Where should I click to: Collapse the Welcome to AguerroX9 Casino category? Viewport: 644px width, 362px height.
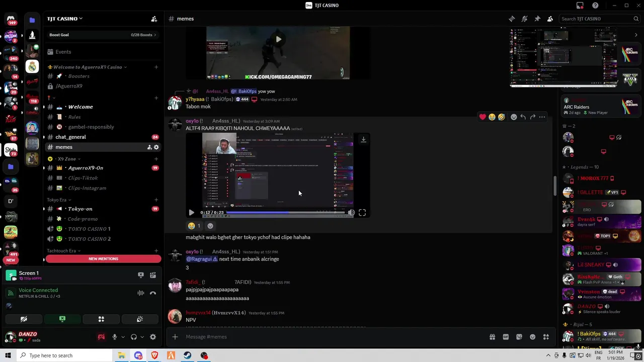87,67
